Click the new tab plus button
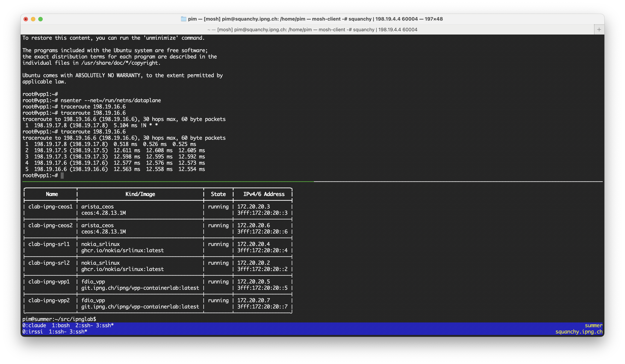Image resolution: width=625 pixels, height=364 pixels. point(599,30)
